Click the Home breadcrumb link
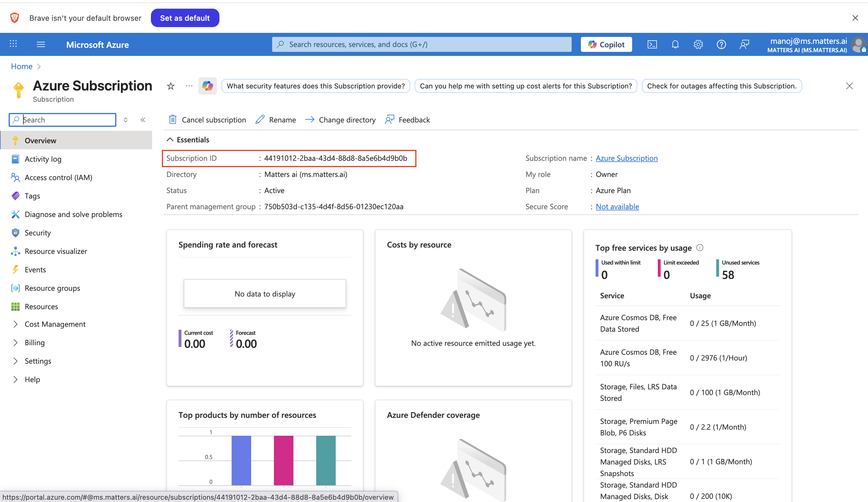Viewport: 868px width, 502px height. (x=22, y=66)
